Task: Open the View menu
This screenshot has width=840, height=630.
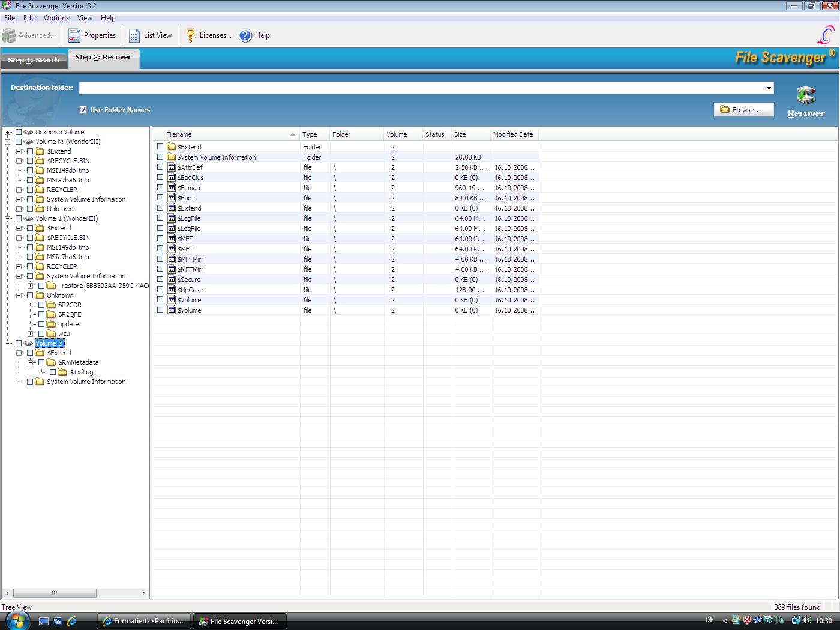Action: coord(85,18)
